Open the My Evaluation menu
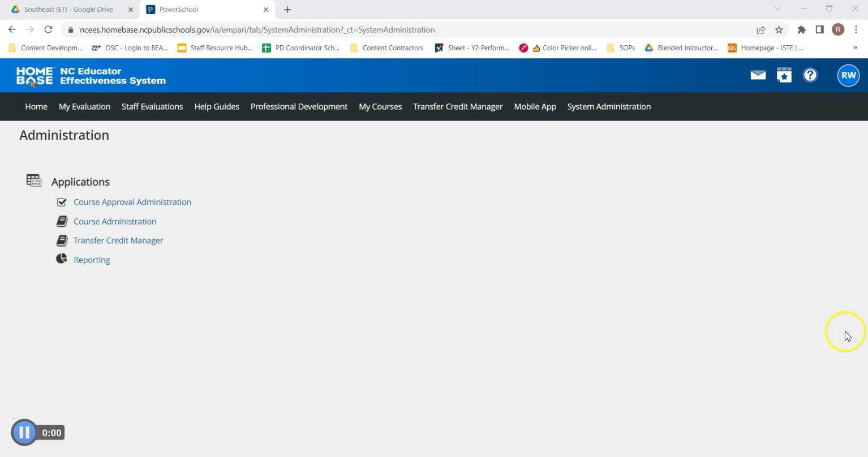Screen dimensions: 868x457 click(x=84, y=106)
